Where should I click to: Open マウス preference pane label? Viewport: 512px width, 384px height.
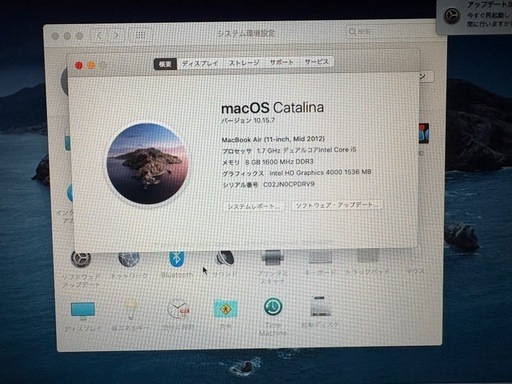coord(415,271)
